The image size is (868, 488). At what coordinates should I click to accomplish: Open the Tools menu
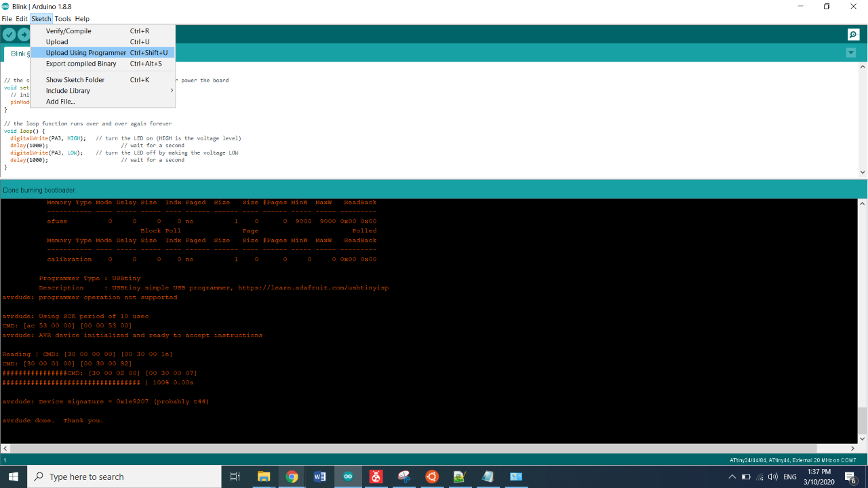[63, 19]
